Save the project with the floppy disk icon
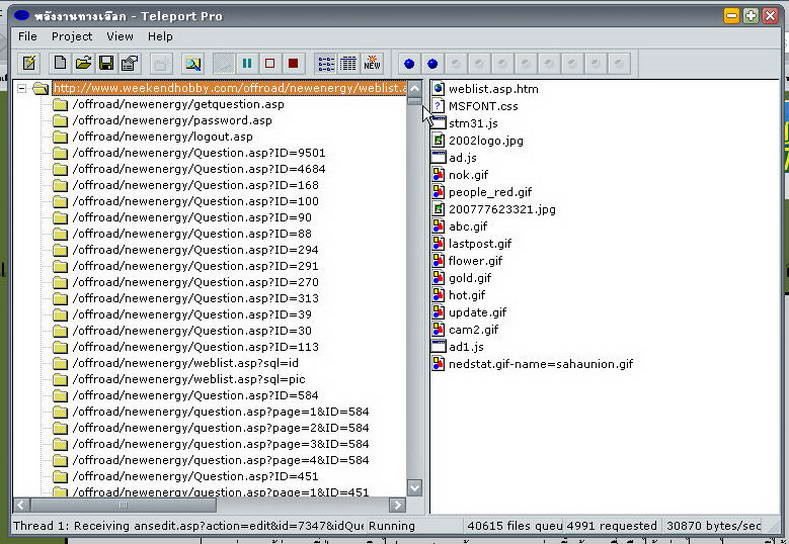This screenshot has height=544, width=789. pos(106,64)
